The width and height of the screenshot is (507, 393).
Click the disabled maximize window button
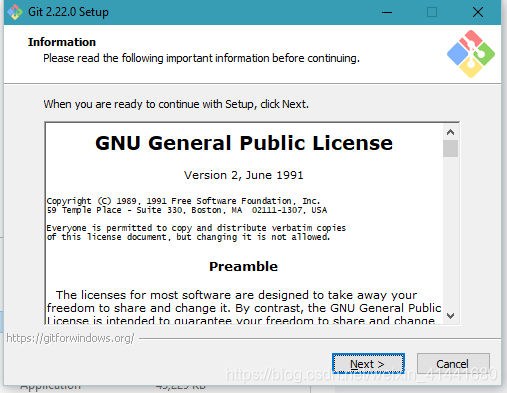432,12
